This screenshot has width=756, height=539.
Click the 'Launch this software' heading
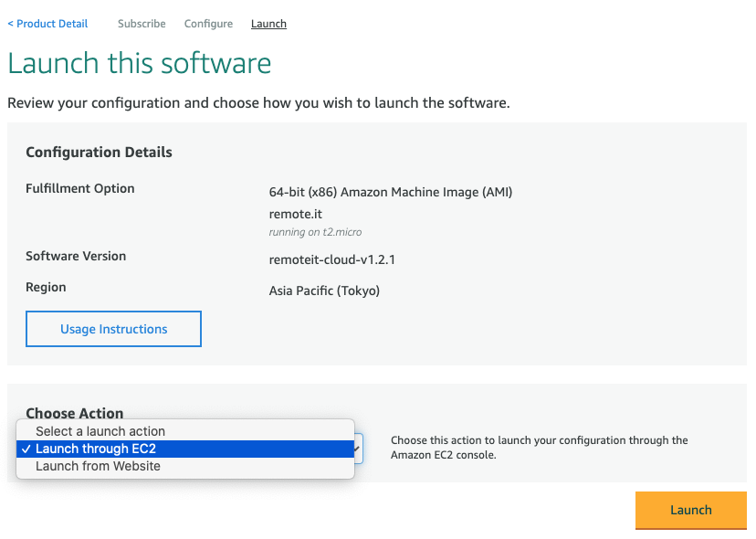[x=140, y=63]
